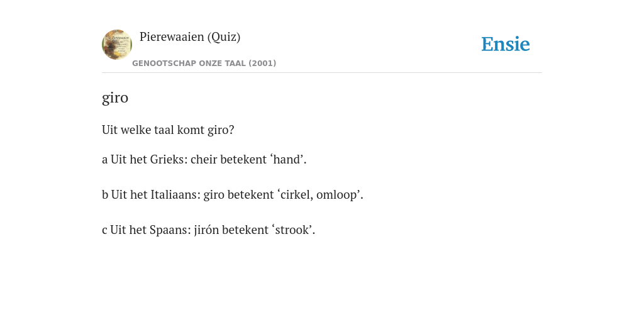644x322 pixels.
Task: Click the word 'Italiaans' in answer b
Action: tap(175, 194)
